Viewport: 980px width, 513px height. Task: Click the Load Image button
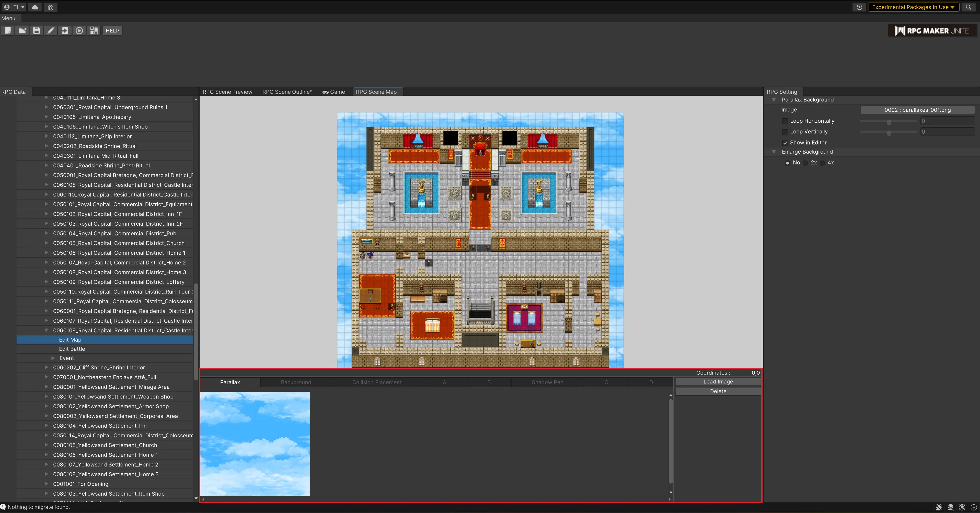tap(718, 381)
